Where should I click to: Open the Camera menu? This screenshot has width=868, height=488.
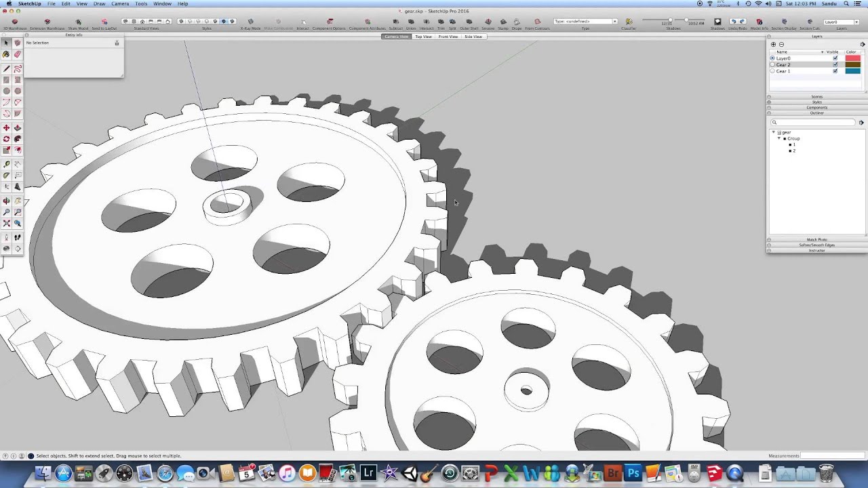point(120,3)
